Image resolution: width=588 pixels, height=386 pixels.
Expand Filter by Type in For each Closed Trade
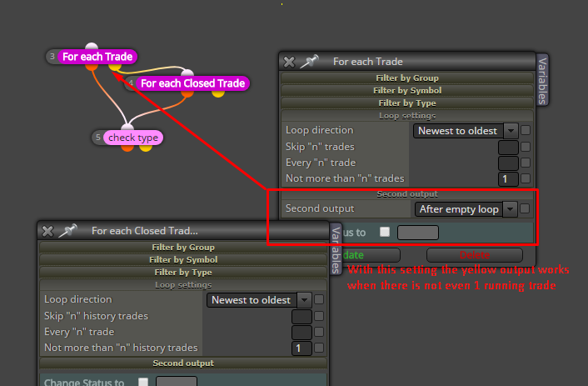tap(183, 273)
